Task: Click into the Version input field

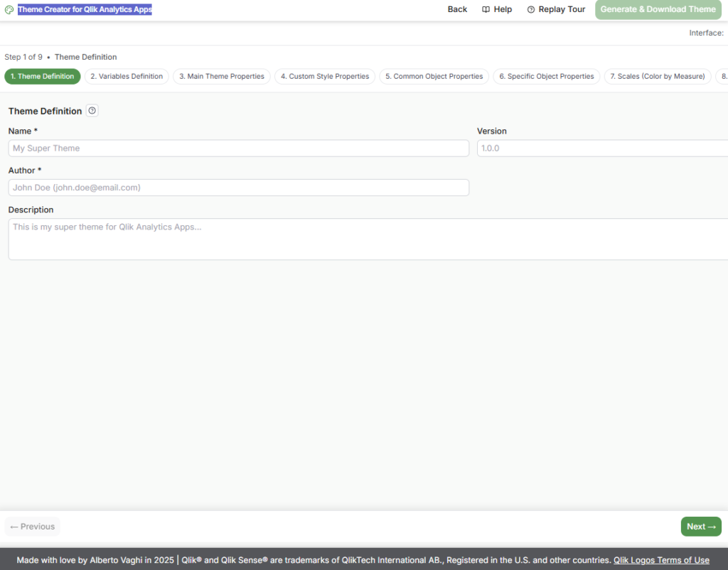Action: click(x=601, y=149)
